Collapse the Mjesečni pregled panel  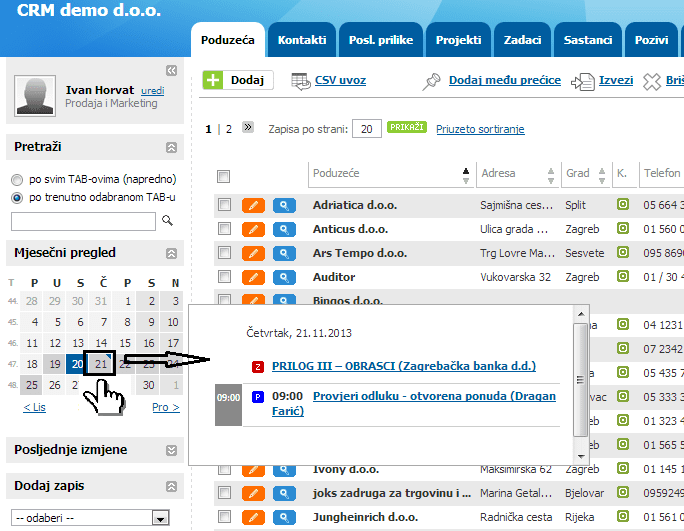click(x=172, y=253)
